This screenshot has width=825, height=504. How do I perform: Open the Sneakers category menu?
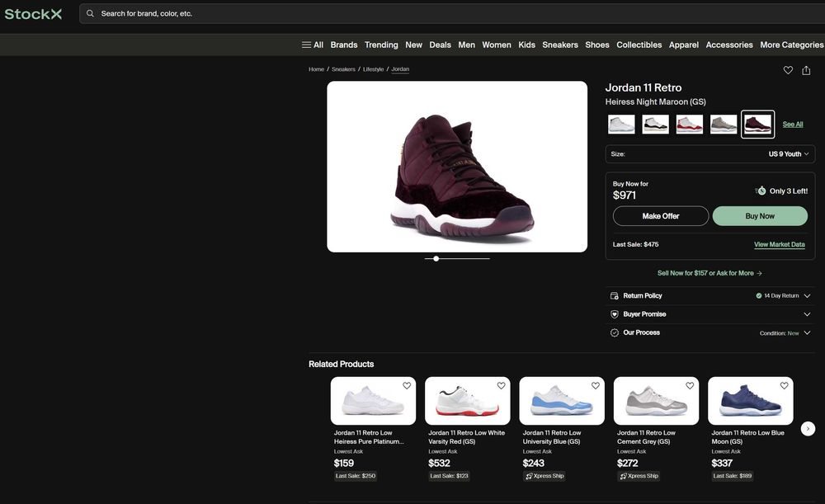pos(560,45)
